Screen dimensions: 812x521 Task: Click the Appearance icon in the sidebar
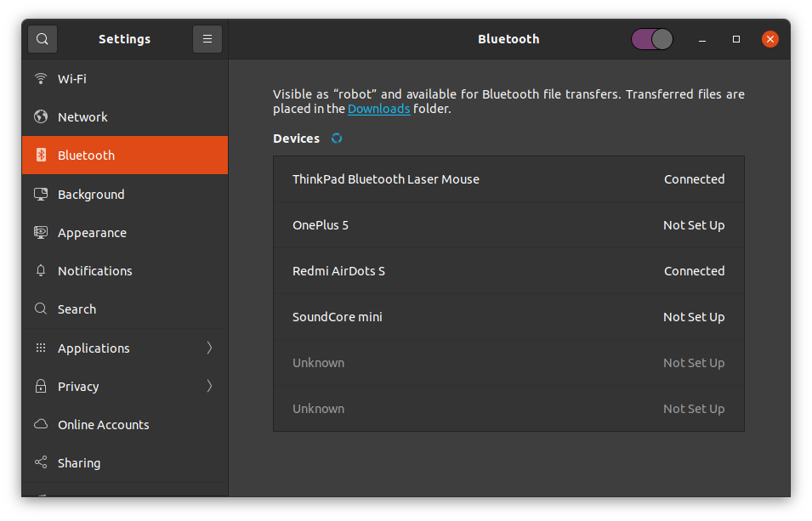[x=41, y=233]
